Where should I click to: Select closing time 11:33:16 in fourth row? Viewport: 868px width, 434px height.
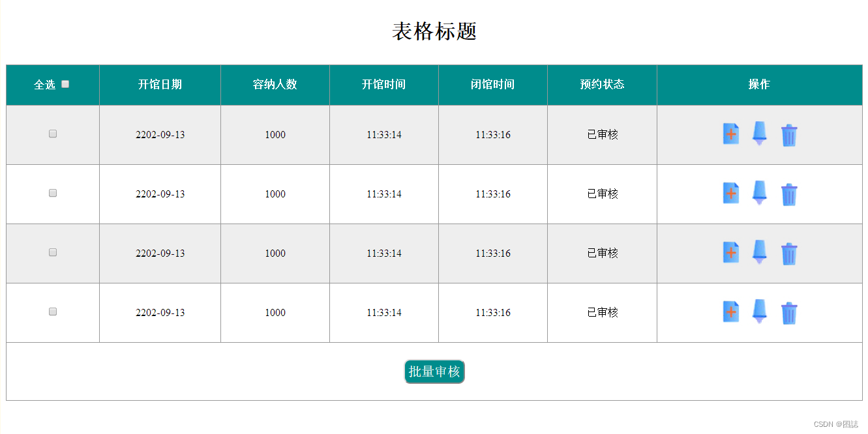click(x=493, y=313)
